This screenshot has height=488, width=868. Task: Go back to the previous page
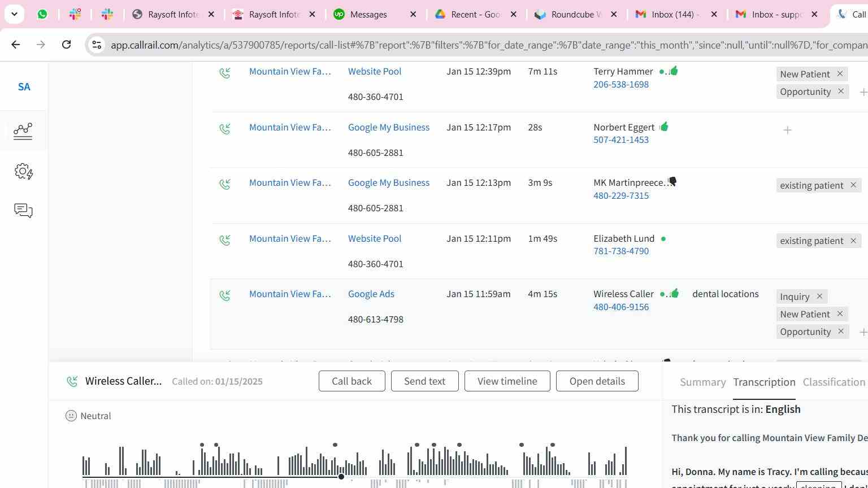(x=16, y=44)
